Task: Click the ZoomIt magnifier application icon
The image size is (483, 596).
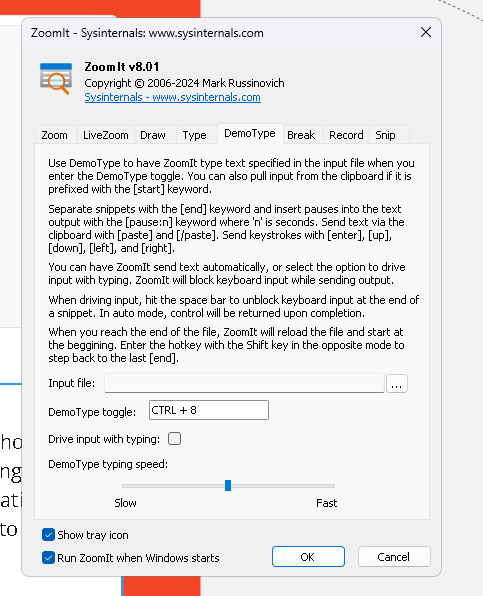Action: coord(56,78)
